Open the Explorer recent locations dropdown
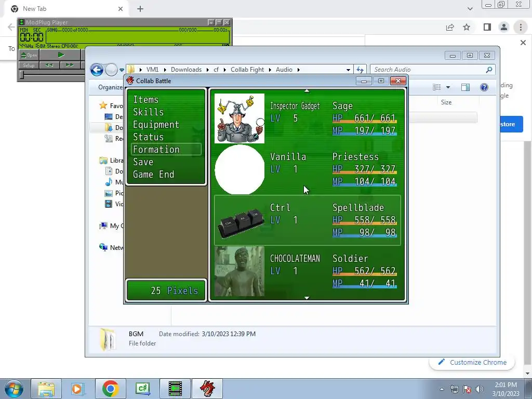The width and height of the screenshot is (532, 399). click(x=122, y=70)
